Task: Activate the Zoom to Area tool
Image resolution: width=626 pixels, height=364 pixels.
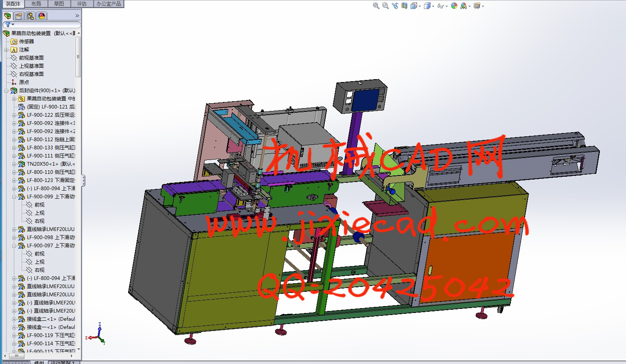Action: pos(385,6)
